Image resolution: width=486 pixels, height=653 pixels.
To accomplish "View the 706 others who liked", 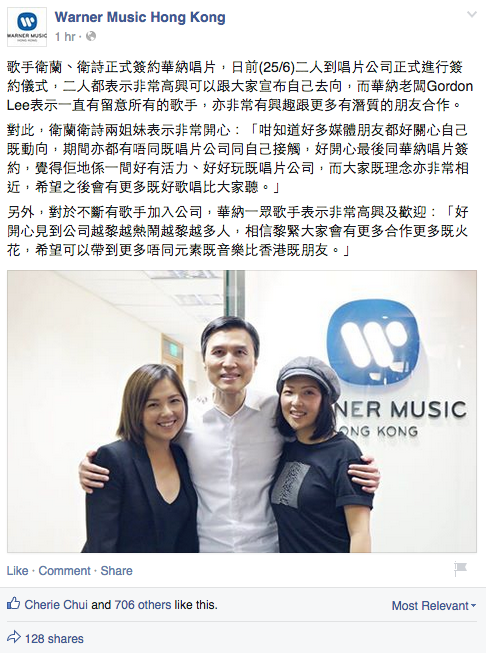I will click(143, 605).
